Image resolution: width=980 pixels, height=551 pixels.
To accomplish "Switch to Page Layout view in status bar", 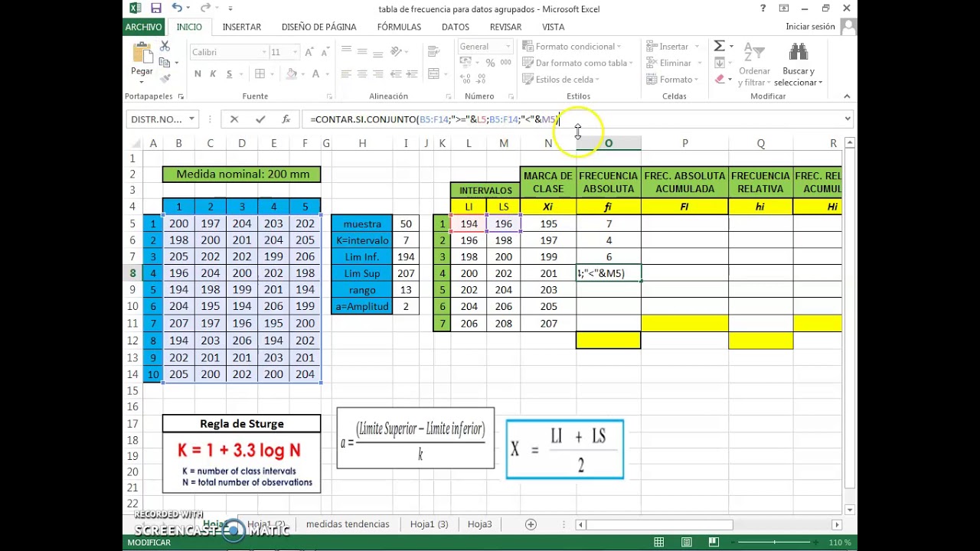I will click(x=686, y=542).
